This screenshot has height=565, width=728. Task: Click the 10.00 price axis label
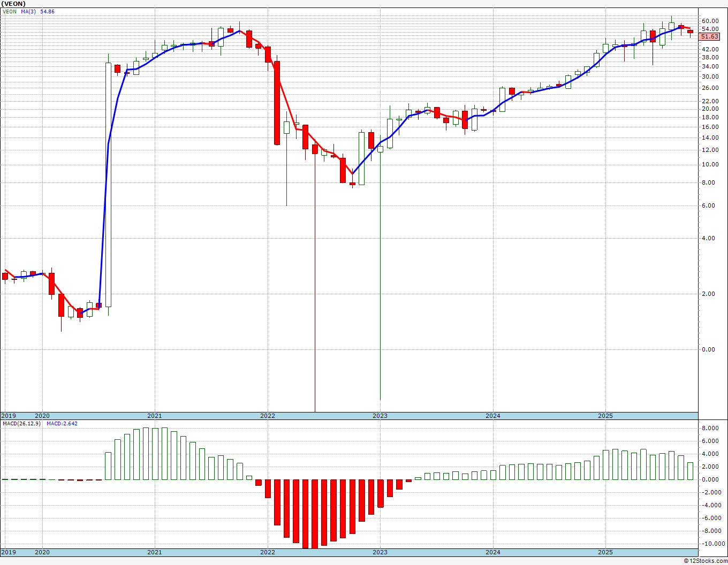point(710,164)
